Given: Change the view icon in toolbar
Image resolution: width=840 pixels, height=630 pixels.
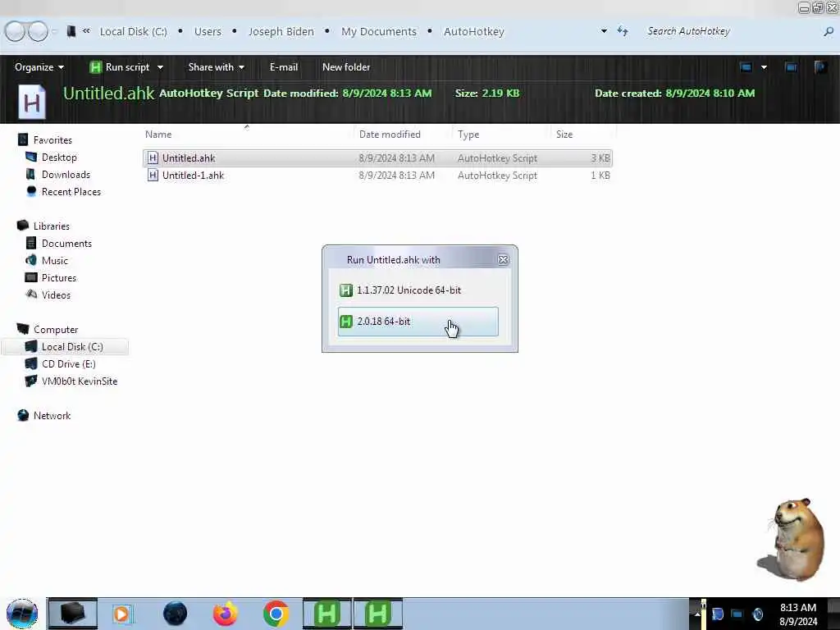Looking at the screenshot, I should pyautogui.click(x=746, y=67).
